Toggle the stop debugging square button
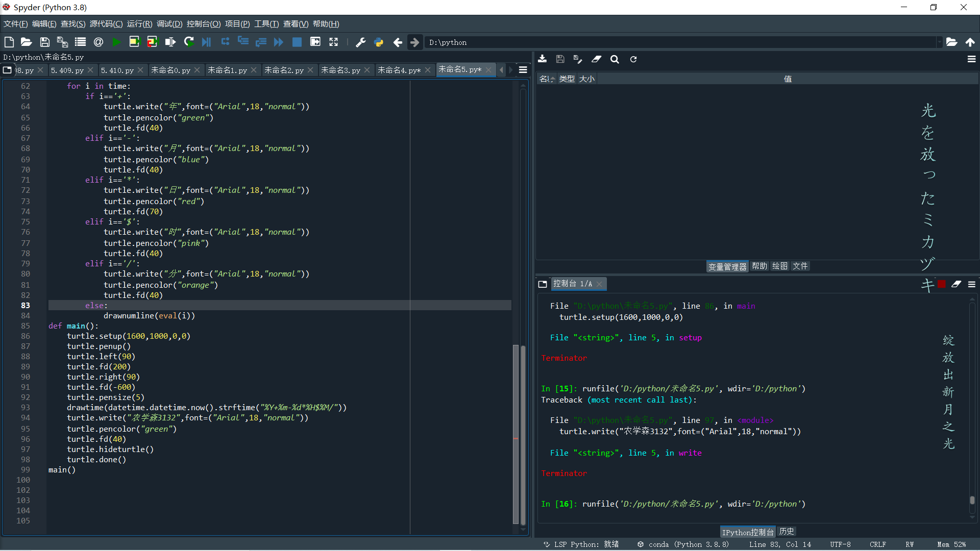980x551 pixels. tap(297, 42)
